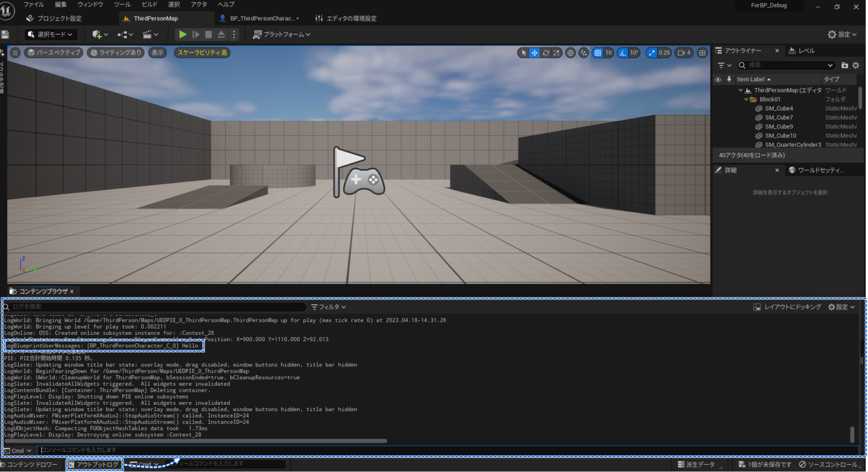
Task: Select the Move transform tool
Action: coord(534,53)
